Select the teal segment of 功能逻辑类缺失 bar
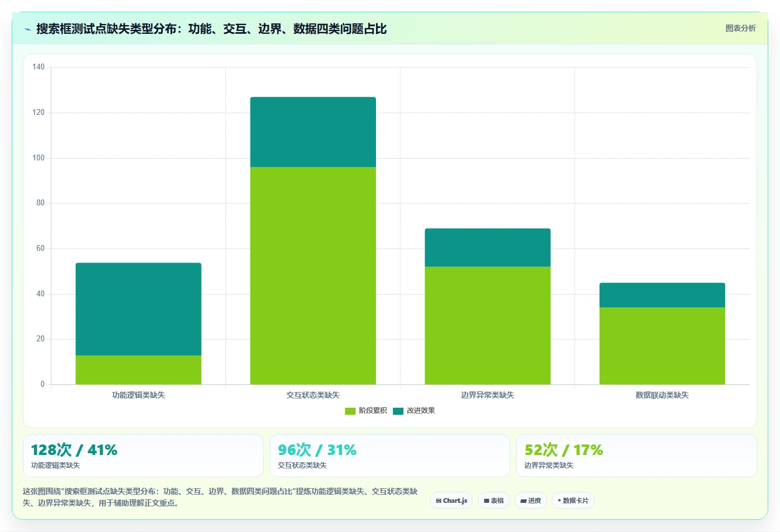 coord(138,309)
